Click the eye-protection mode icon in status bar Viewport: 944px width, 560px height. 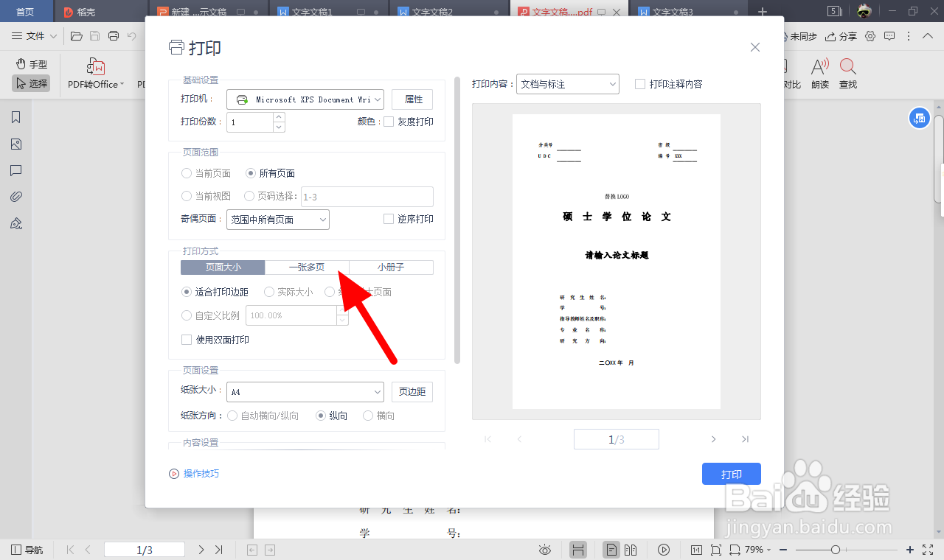coord(544,549)
